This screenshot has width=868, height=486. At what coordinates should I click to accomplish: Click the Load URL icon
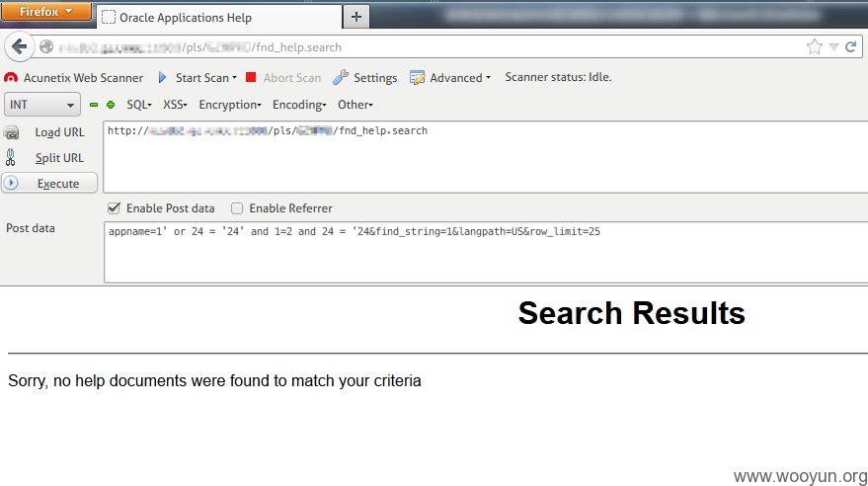point(11,132)
